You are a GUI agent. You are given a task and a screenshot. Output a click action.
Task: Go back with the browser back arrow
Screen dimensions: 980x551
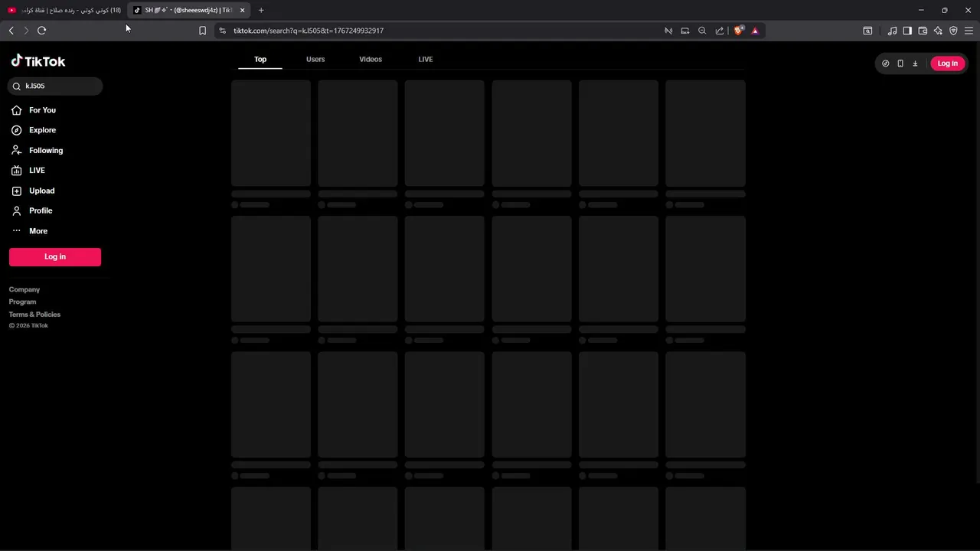(11, 31)
